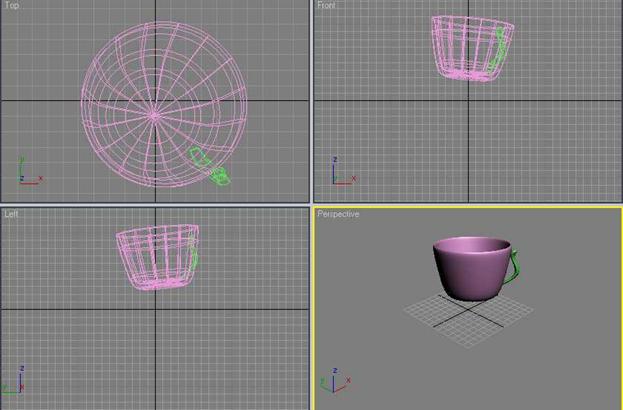
Task: Click the axis tripod in Top viewport
Action: coord(26,173)
